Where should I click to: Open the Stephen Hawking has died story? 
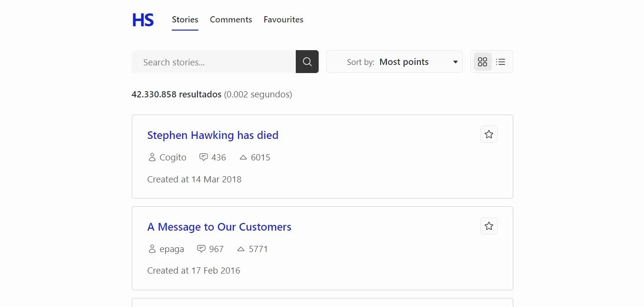tap(213, 136)
